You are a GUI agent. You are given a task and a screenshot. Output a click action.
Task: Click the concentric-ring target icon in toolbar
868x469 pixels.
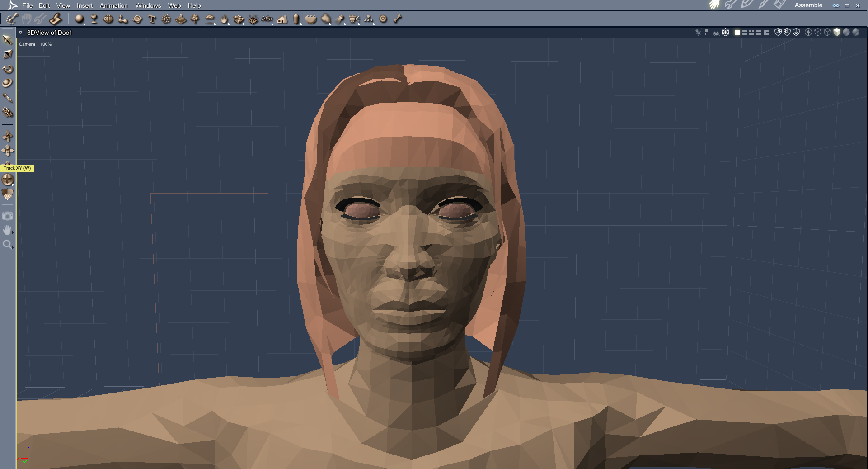[x=383, y=19]
